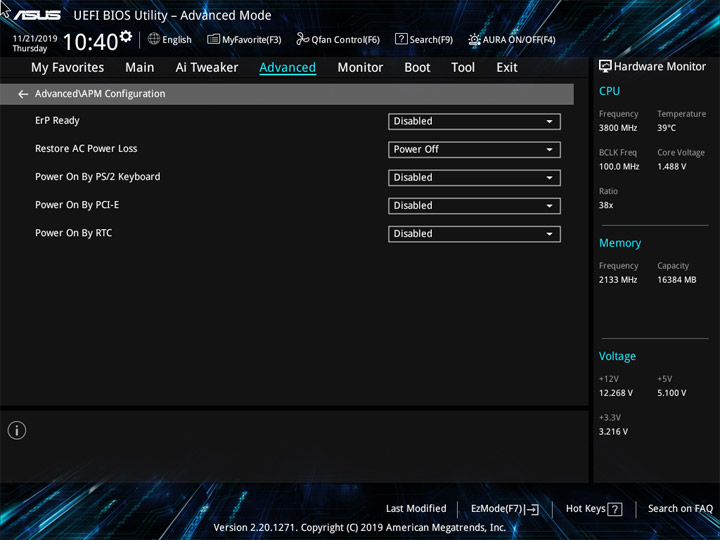Go to the Monitor tab

360,68
